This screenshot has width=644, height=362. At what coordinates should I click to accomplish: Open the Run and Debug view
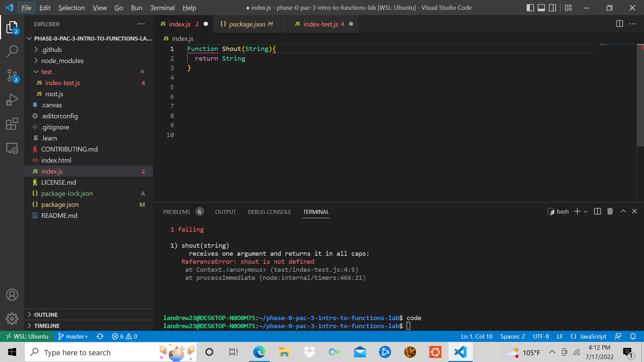pyautogui.click(x=12, y=100)
